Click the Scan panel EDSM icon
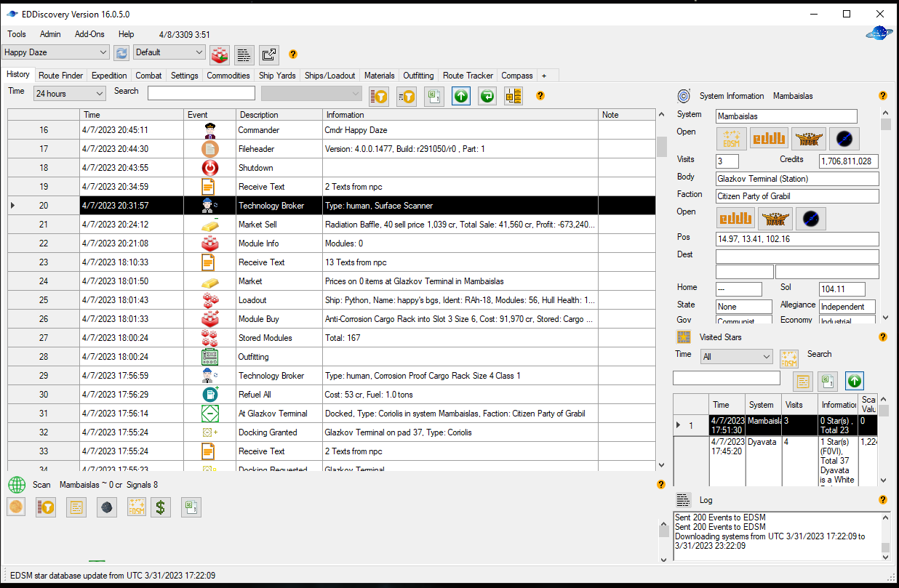899x588 pixels. click(136, 507)
